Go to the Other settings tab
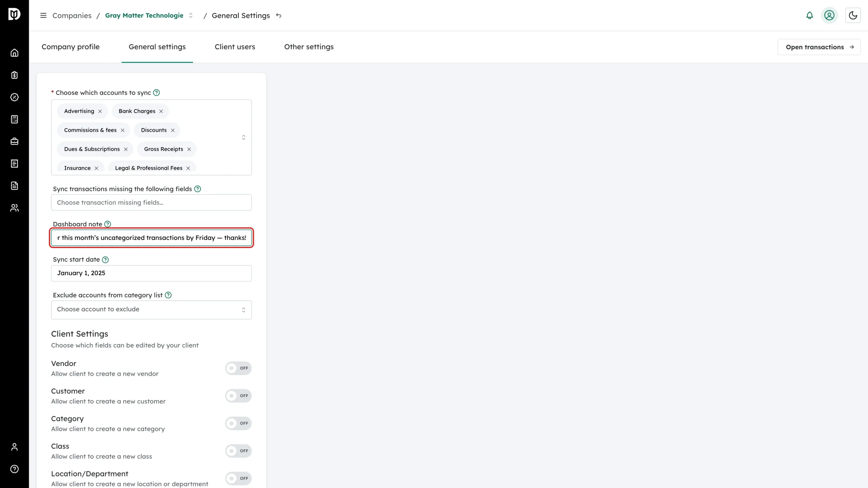 (x=309, y=47)
